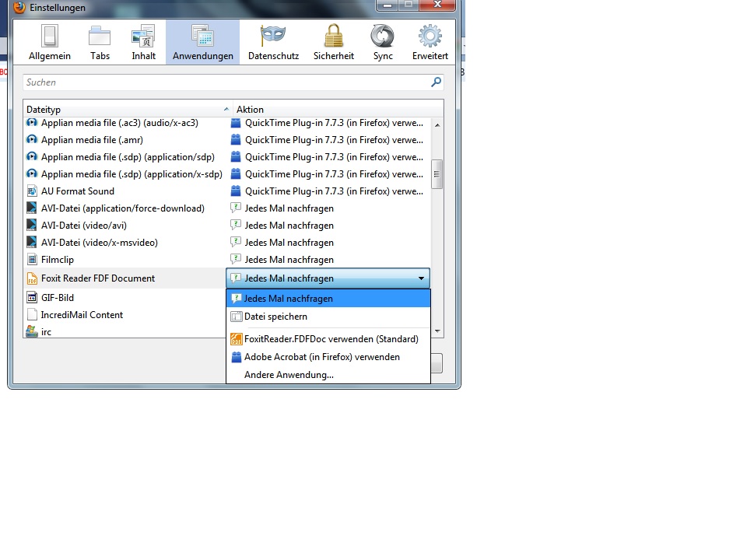
Task: Click Jedes Mal nachfragen action for Filmclip
Action: 282,260
